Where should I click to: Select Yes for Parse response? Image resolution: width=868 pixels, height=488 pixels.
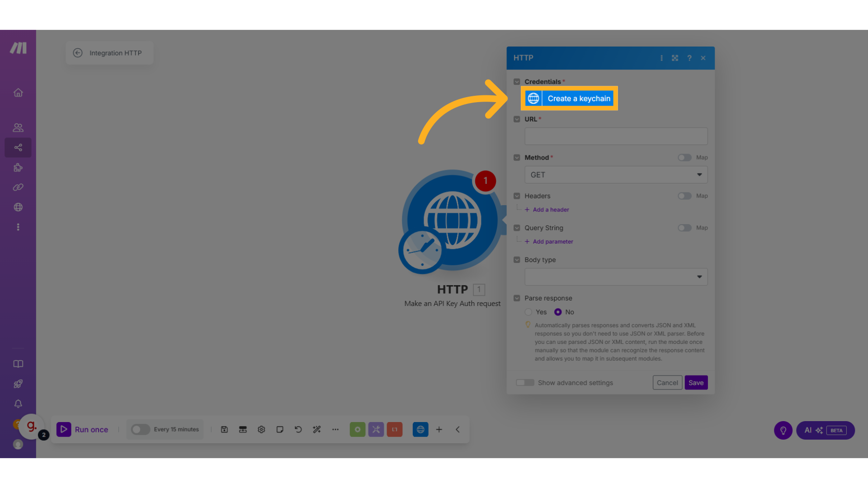tap(528, 312)
